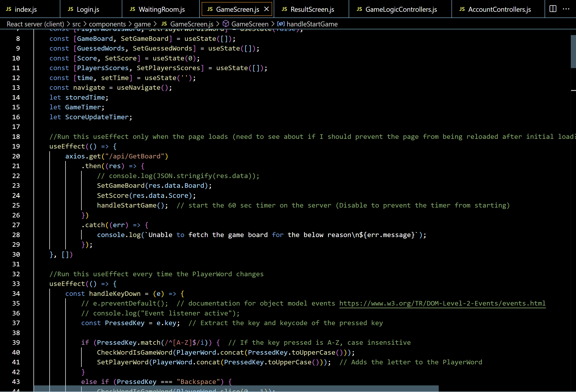Click the '}, [])' dependency array on line 30
This screenshot has width=576, height=392.
[x=61, y=255]
